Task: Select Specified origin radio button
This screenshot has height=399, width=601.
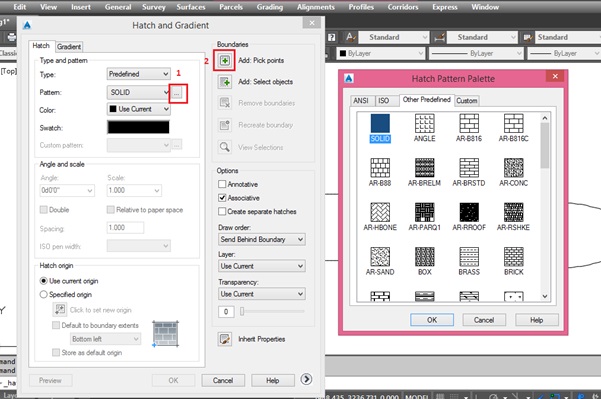Action: coord(43,294)
